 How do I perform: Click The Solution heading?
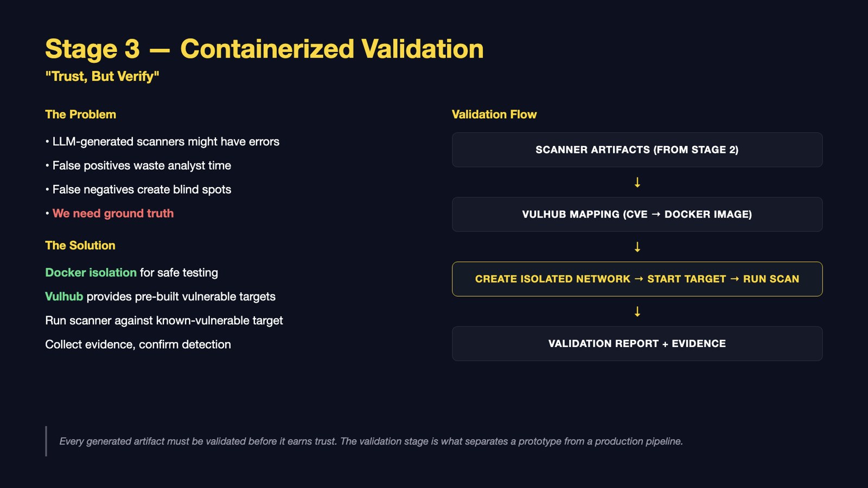[80, 245]
